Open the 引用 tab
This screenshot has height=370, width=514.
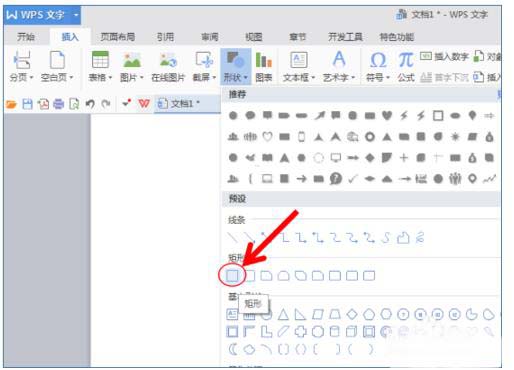165,37
